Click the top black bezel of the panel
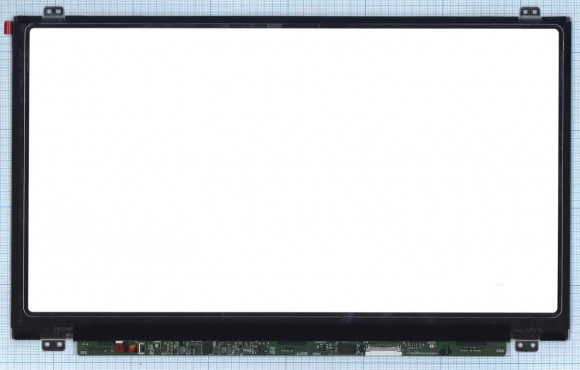 click(x=291, y=21)
